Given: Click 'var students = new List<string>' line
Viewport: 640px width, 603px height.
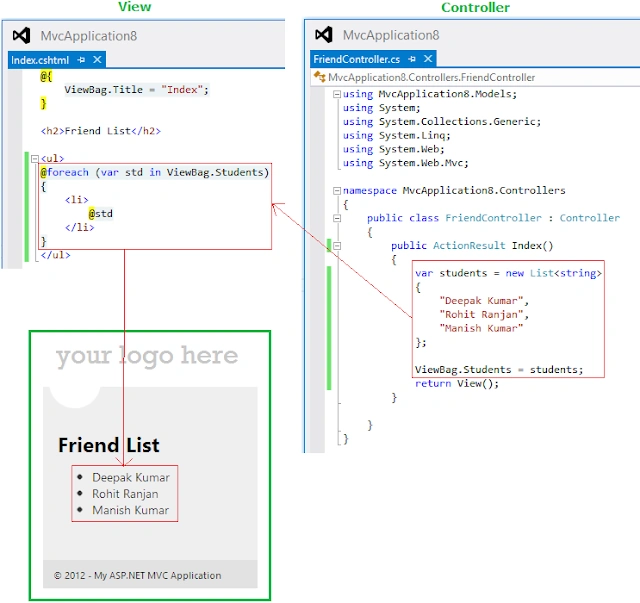Looking at the screenshot, I should [x=509, y=273].
